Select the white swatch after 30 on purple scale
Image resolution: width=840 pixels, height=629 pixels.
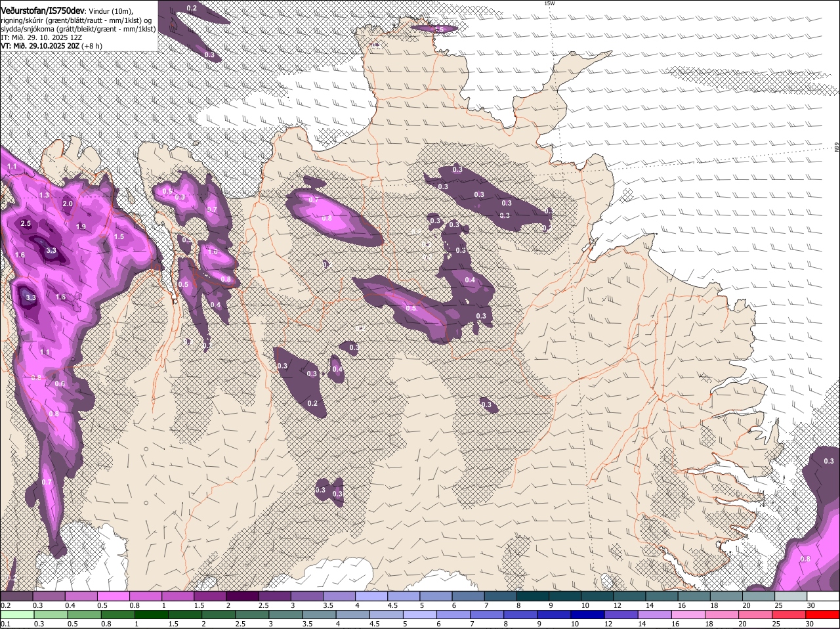pos(823,596)
